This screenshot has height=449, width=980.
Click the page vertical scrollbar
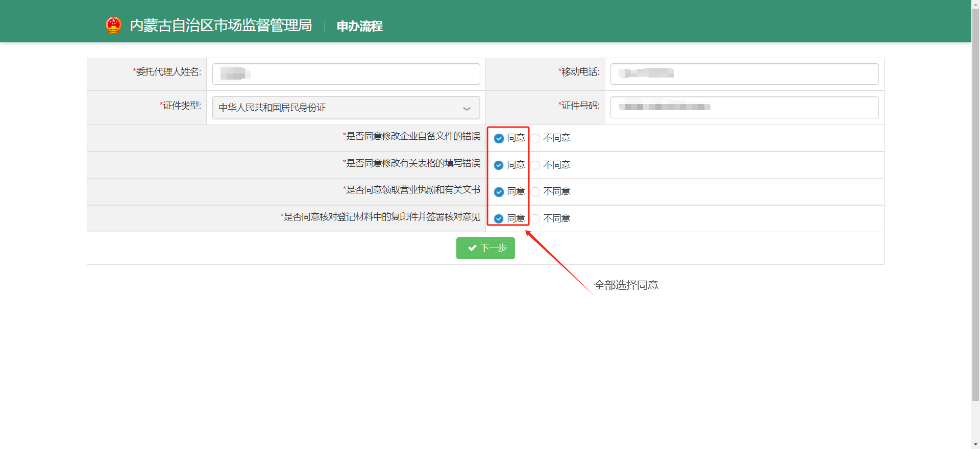click(x=975, y=204)
